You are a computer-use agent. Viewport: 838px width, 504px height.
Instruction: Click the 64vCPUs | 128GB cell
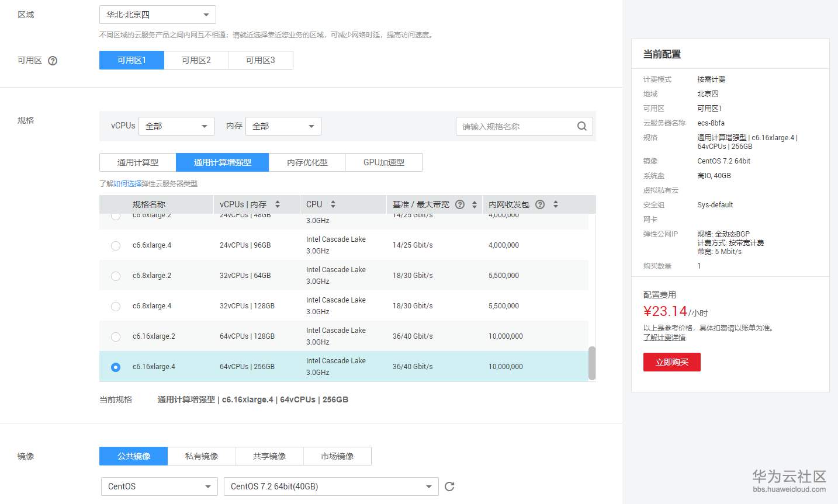[247, 336]
